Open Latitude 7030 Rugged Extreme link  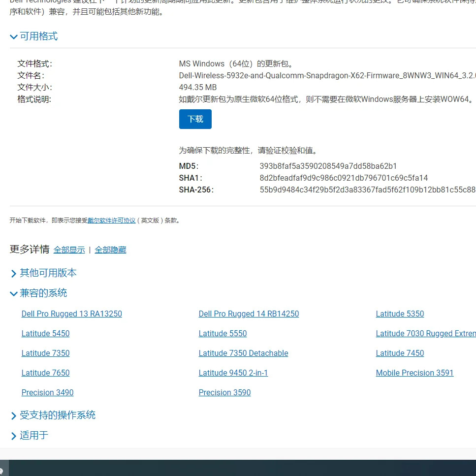point(426,333)
